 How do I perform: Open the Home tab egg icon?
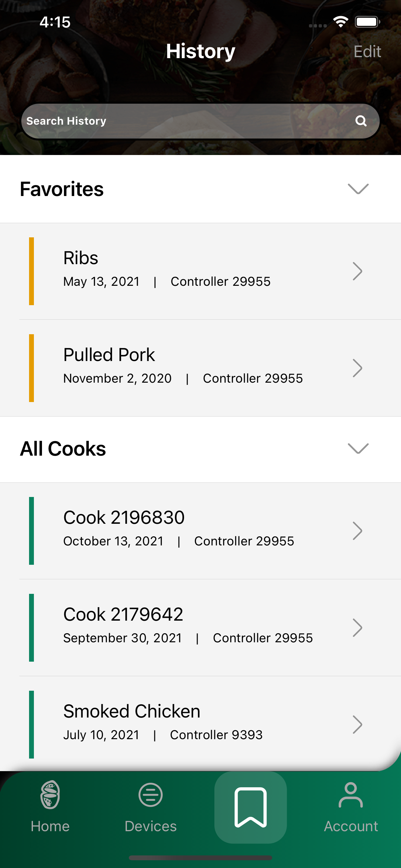coord(50,795)
